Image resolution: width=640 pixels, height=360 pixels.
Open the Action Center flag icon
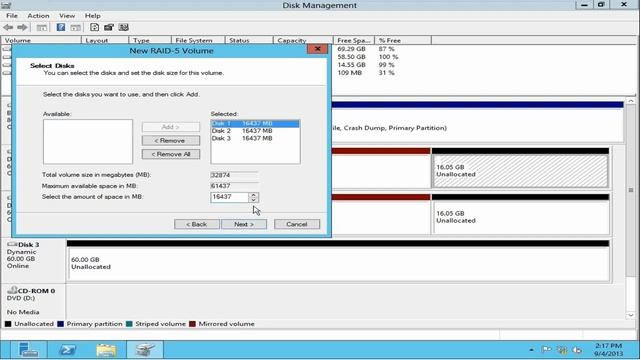pos(546,350)
